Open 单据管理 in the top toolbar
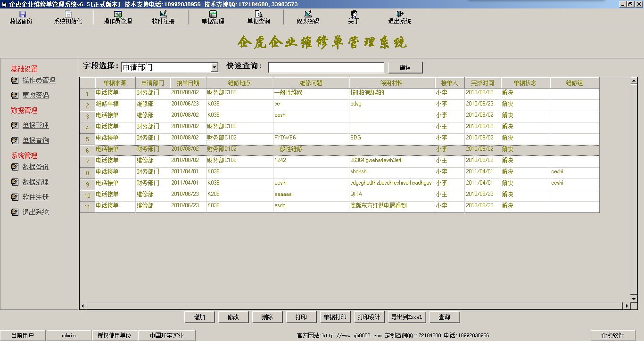This screenshot has height=341, width=644. coord(213,17)
